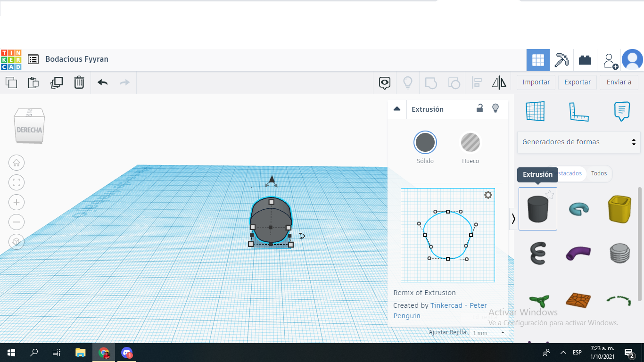This screenshot has height=362, width=644.
Task: Collapse the shapes side panel chevron
Action: 513,219
